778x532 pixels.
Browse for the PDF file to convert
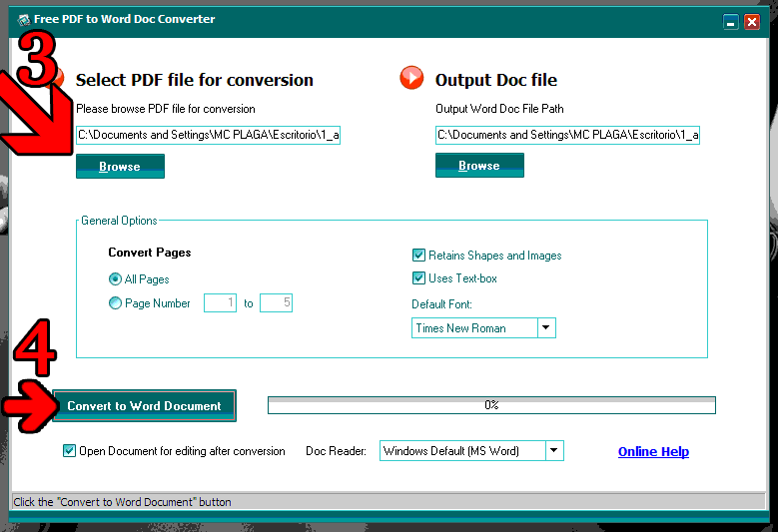(x=120, y=166)
